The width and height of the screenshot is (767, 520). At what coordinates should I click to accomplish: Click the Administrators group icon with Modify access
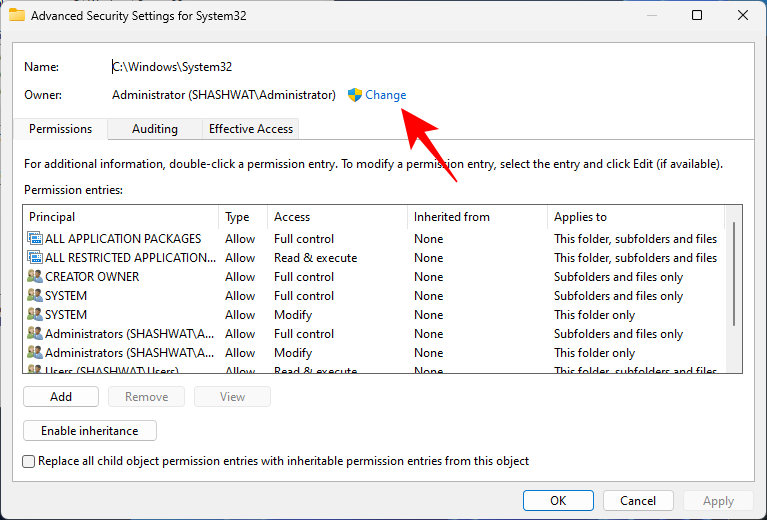coord(35,353)
